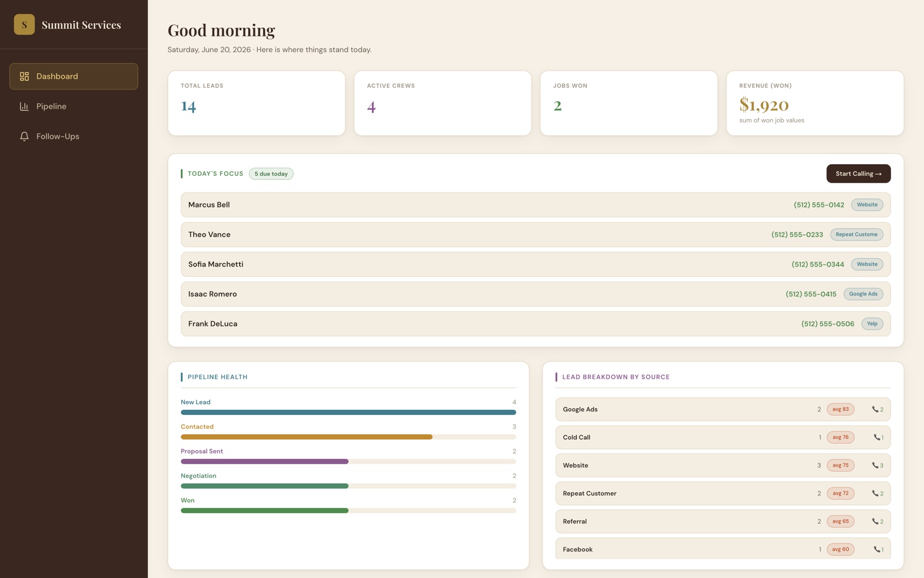Open the Dashboard menu item
Viewport: 924px width, 578px height.
(73, 76)
